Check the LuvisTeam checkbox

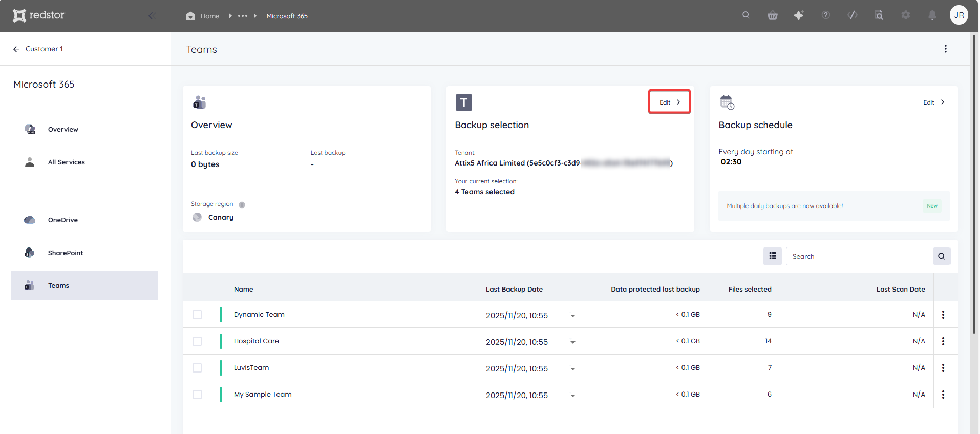(197, 368)
